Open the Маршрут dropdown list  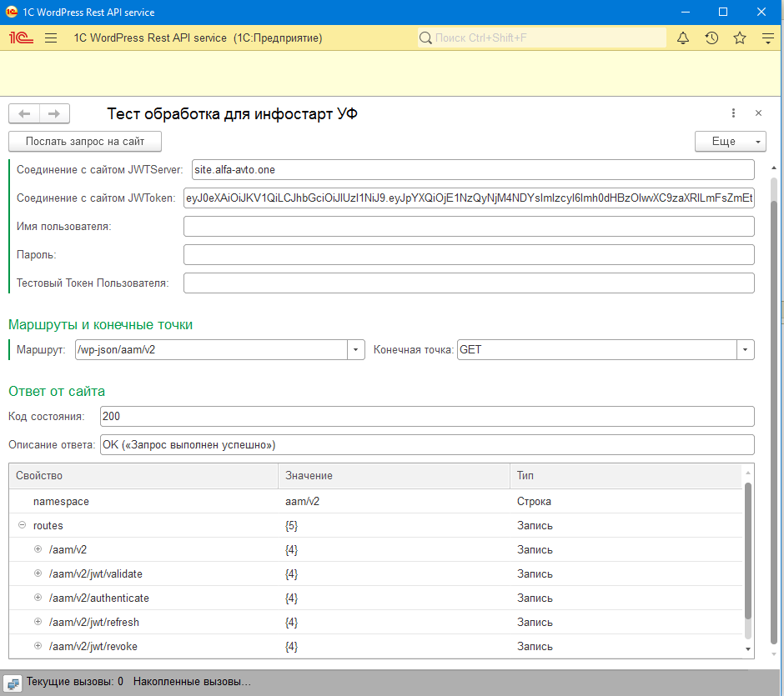355,350
